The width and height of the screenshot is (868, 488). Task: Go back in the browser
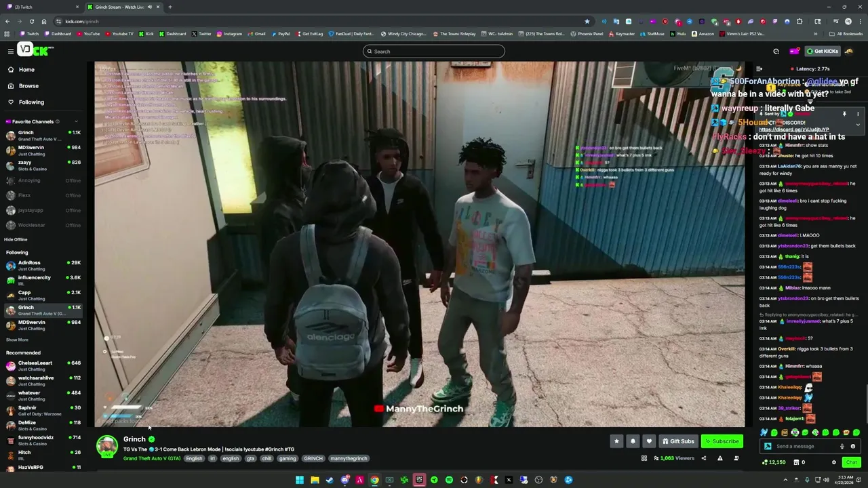[7, 21]
